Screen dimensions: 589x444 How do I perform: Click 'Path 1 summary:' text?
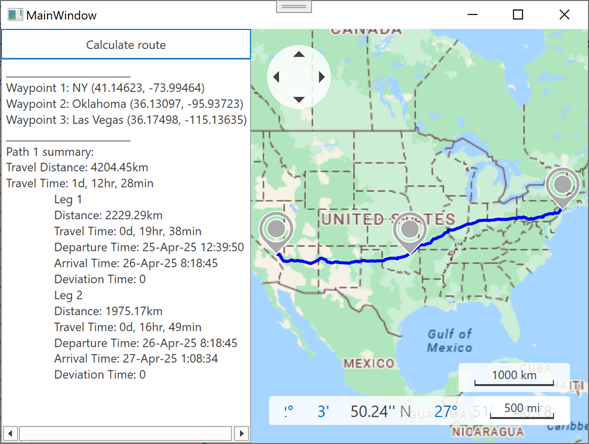tap(50, 152)
